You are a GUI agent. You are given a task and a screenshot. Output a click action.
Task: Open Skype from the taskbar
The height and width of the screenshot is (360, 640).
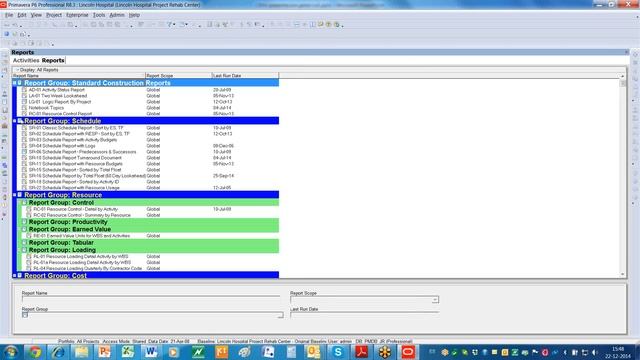point(338,352)
